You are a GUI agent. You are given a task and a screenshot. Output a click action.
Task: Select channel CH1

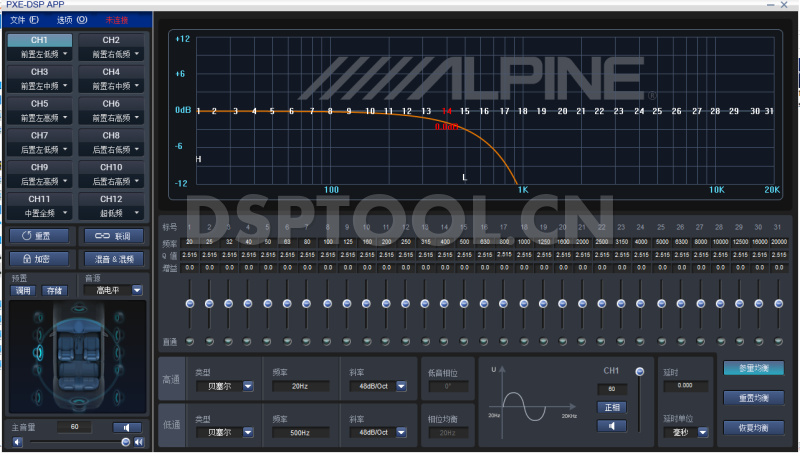coord(40,40)
